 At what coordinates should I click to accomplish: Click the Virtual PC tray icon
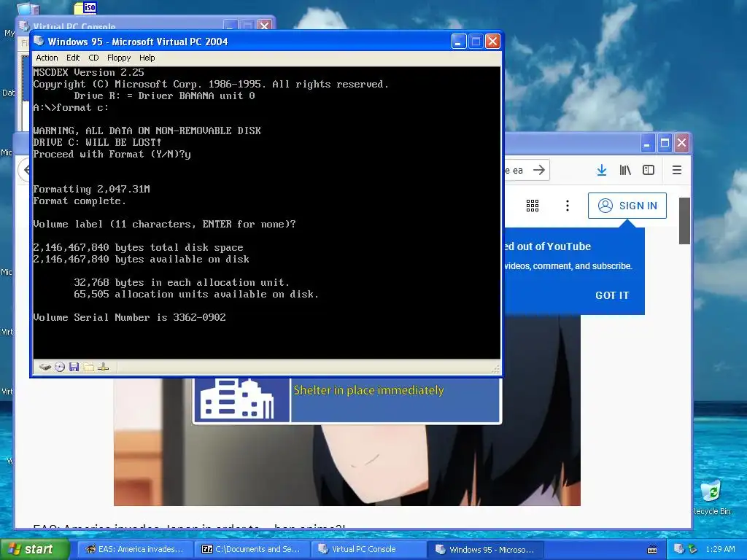pos(678,549)
